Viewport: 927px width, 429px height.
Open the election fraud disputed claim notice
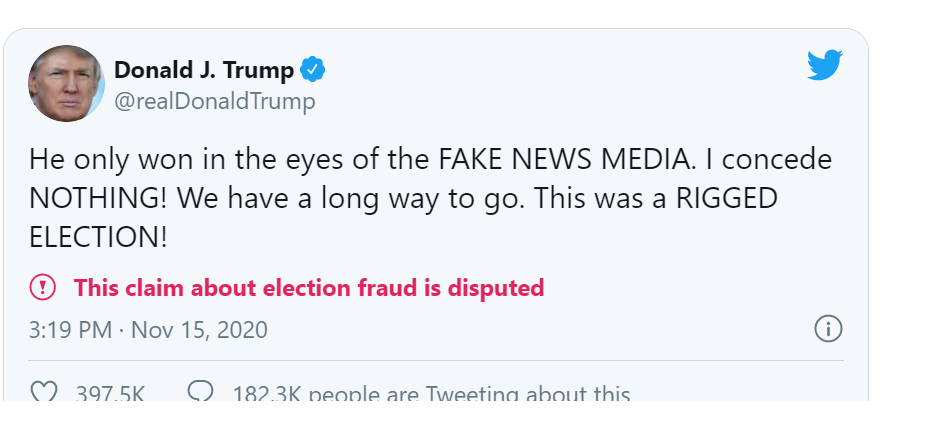point(309,288)
